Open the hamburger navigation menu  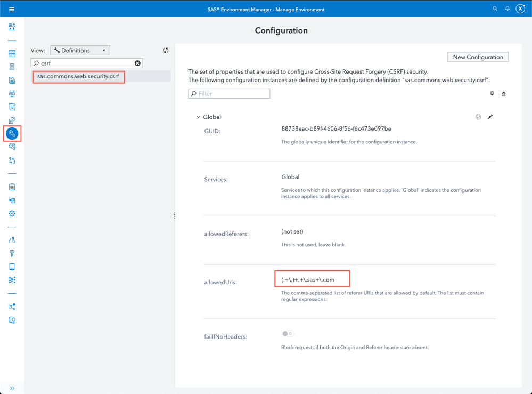point(12,9)
